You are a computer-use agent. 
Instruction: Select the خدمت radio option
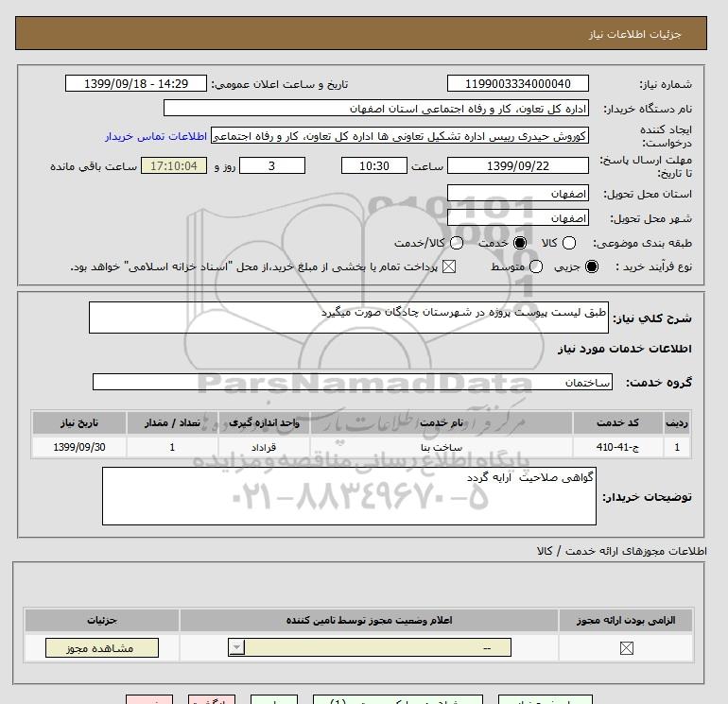tap(520, 243)
